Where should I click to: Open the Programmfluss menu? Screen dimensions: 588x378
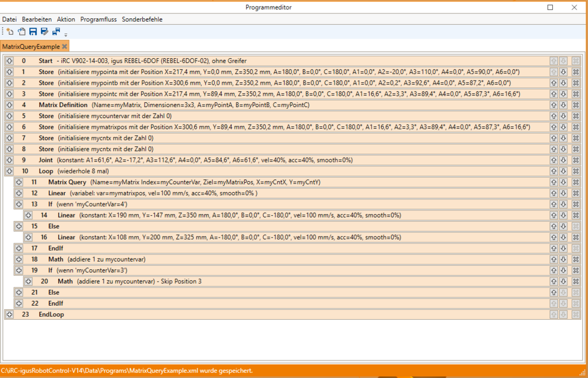coord(98,19)
